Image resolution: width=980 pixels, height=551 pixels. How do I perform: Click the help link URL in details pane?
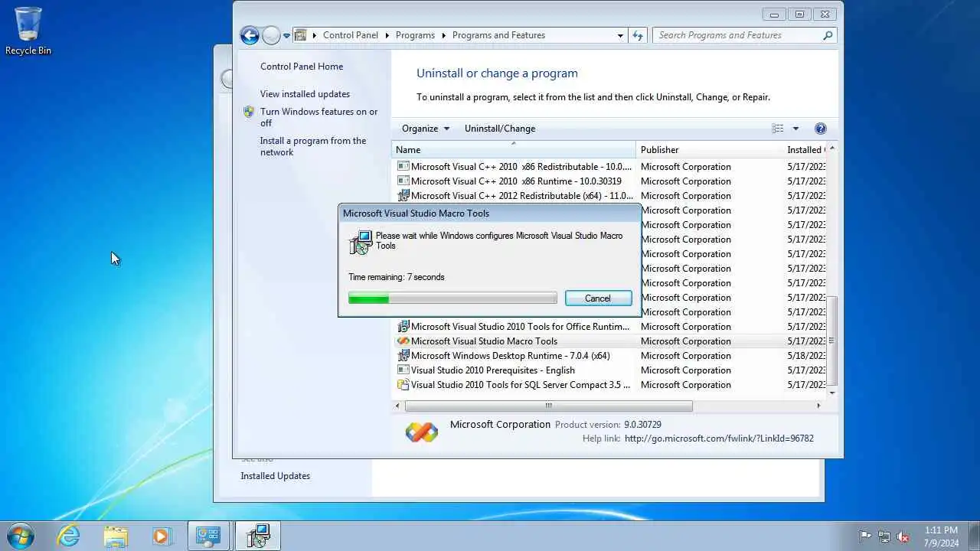coord(719,439)
